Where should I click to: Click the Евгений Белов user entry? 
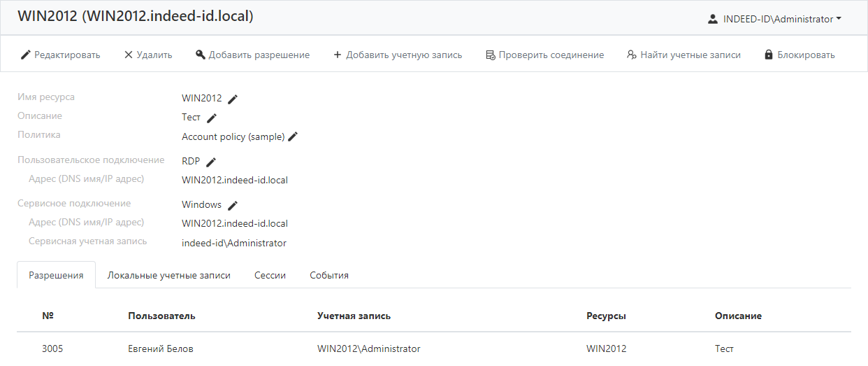click(161, 349)
